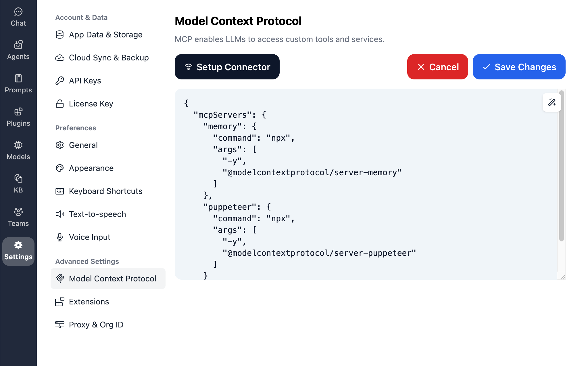Open App Data & Storage settings
The width and height of the screenshot is (588, 366).
[105, 35]
